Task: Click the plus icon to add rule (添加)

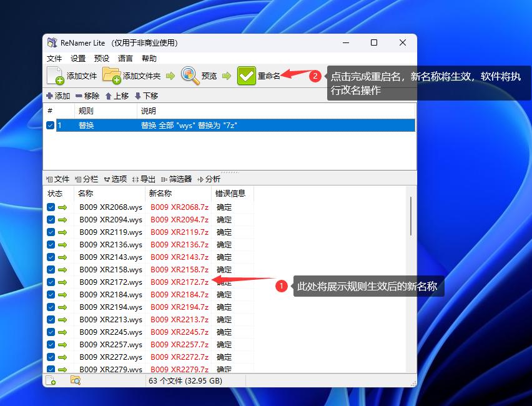Action: (x=49, y=96)
